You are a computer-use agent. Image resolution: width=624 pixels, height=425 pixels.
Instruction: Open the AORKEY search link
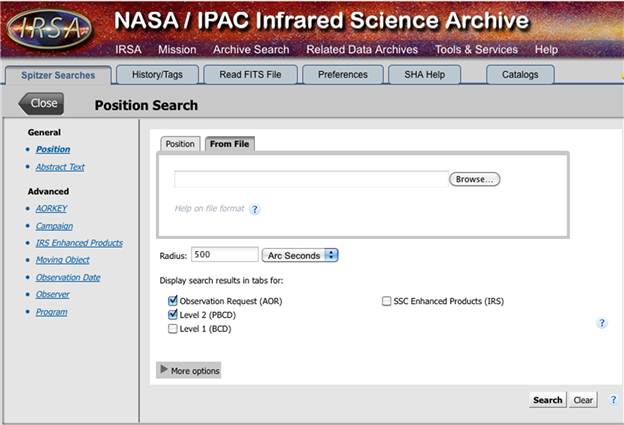click(x=51, y=208)
